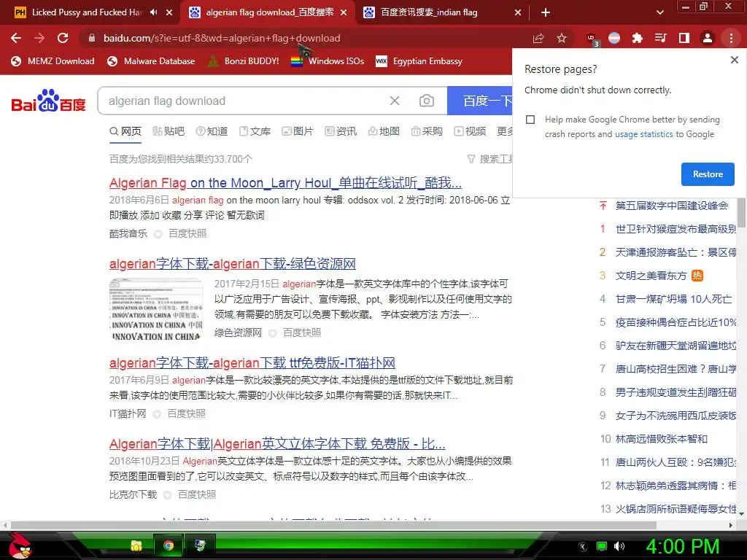747x560 pixels.
Task: Open Egyptian Embassy bookmark
Action: 419,61
